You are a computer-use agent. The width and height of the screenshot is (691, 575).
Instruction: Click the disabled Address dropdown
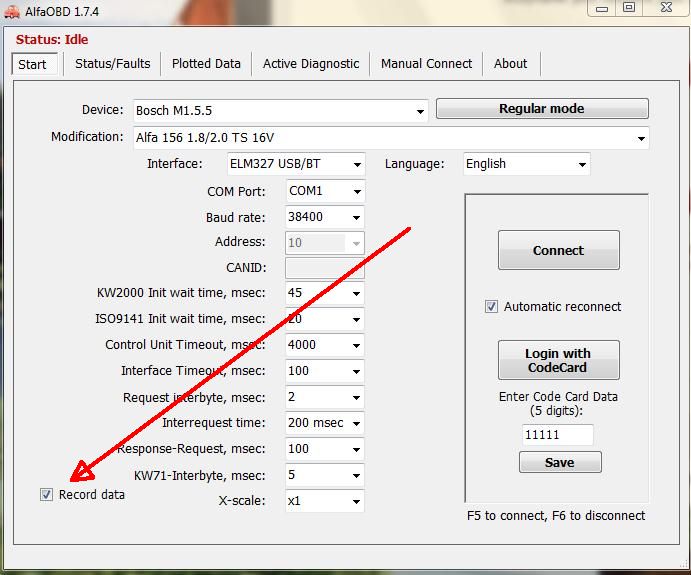(x=325, y=243)
